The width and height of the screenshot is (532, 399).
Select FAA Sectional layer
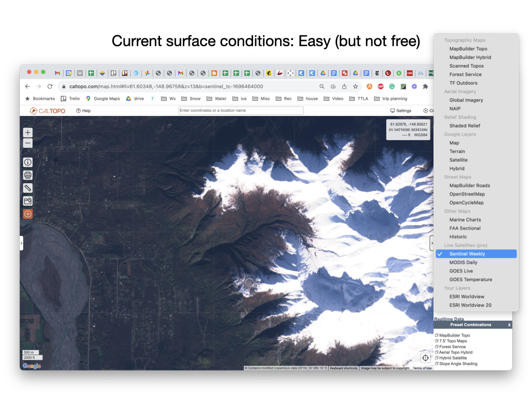(465, 229)
